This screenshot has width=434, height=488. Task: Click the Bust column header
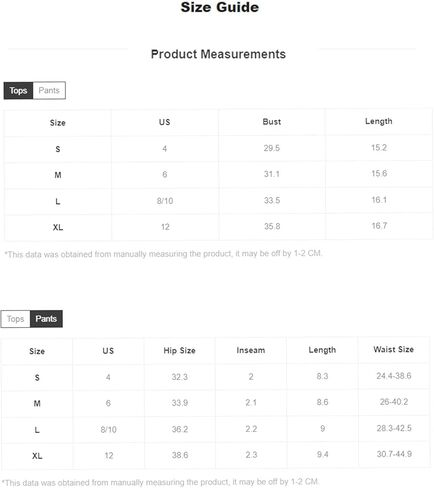(x=272, y=122)
